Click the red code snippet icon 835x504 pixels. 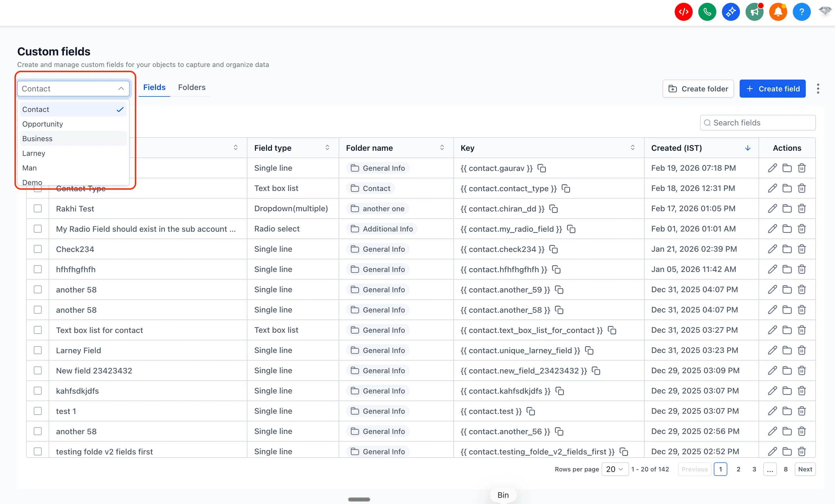point(683,12)
